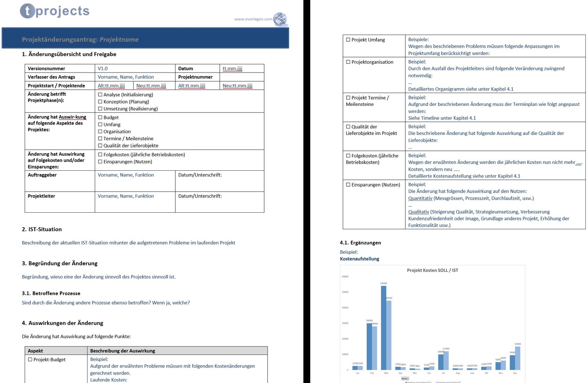
Task: Check Folgekosten checkbox in the Aspekt table
Action: click(x=348, y=156)
